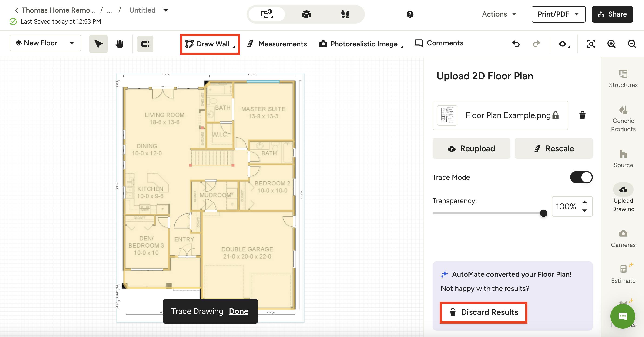644x337 pixels.
Task: Open the Print/PDF dropdown
Action: point(558,14)
